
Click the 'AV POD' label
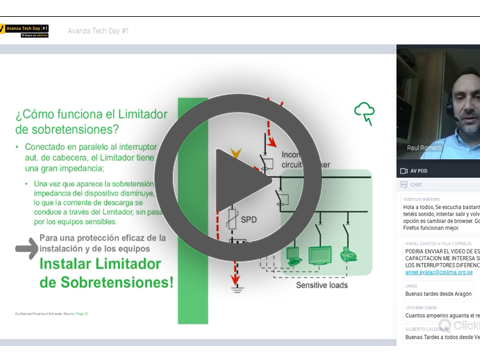tap(419, 171)
